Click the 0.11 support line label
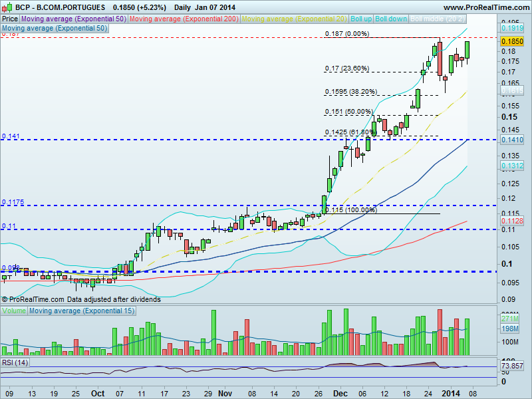The height and width of the screenshot is (399, 532). [9, 226]
